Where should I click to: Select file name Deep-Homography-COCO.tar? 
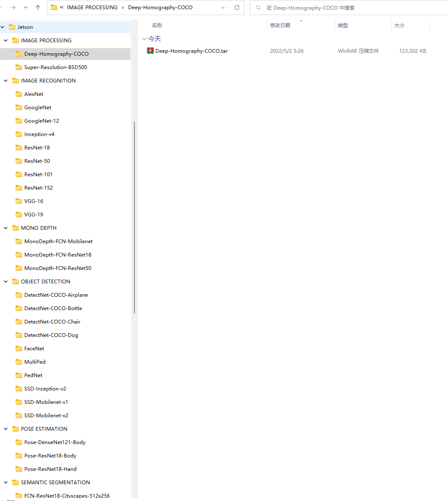click(x=191, y=51)
